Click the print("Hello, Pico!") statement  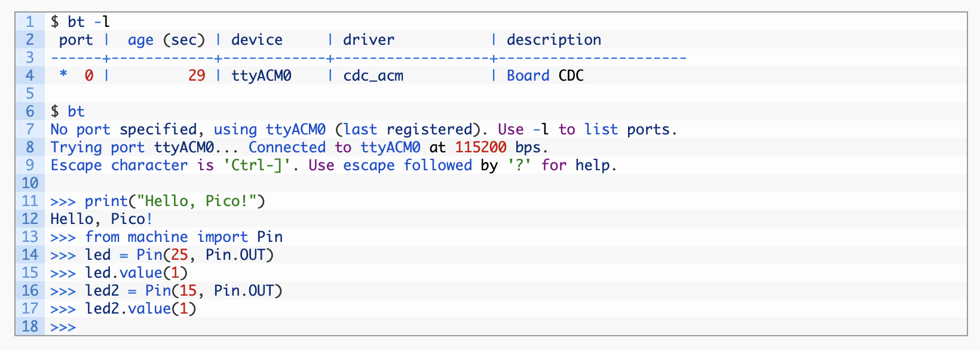174,201
